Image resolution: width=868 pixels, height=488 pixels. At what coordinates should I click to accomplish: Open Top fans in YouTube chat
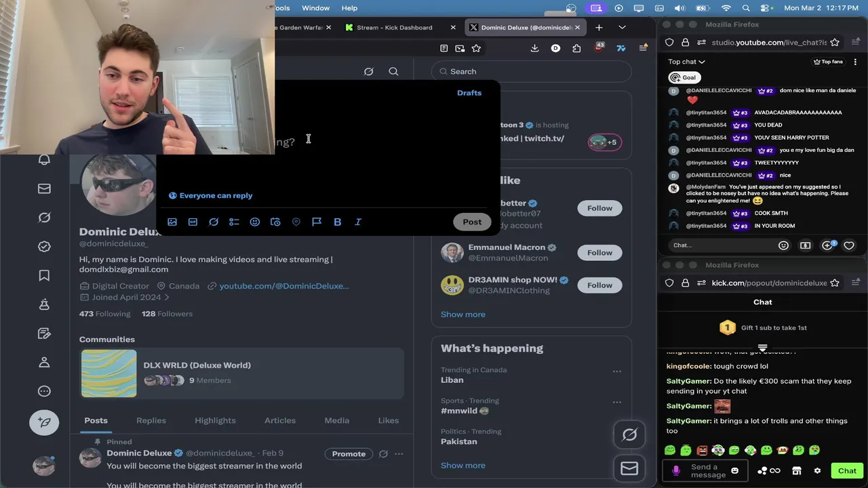[x=828, y=62]
